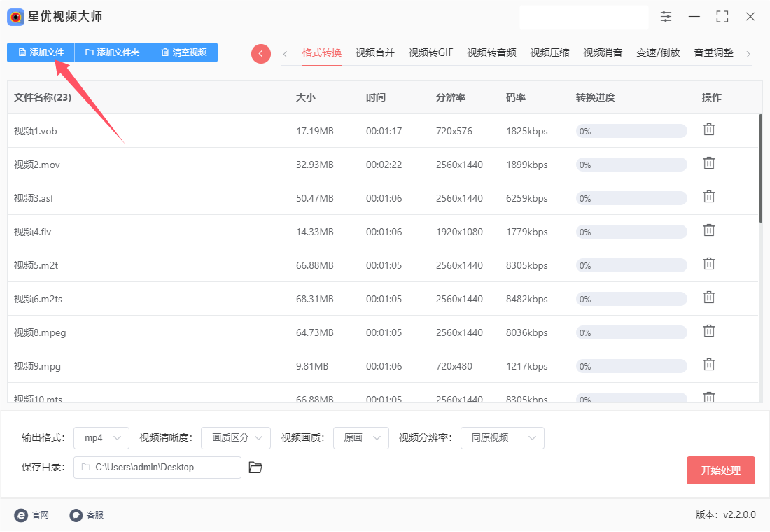The width and height of the screenshot is (770, 532).
Task: Show previous function tabs with left chevron
Action: 285,54
